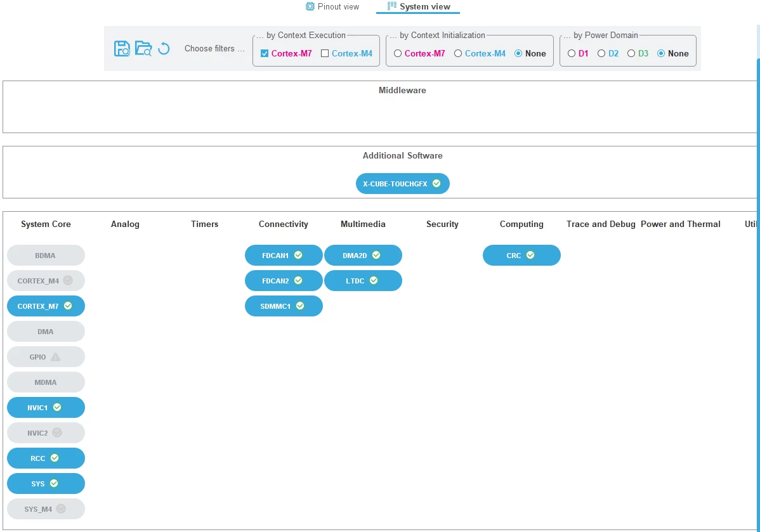Click the check icon on FDCAN2

click(x=298, y=280)
